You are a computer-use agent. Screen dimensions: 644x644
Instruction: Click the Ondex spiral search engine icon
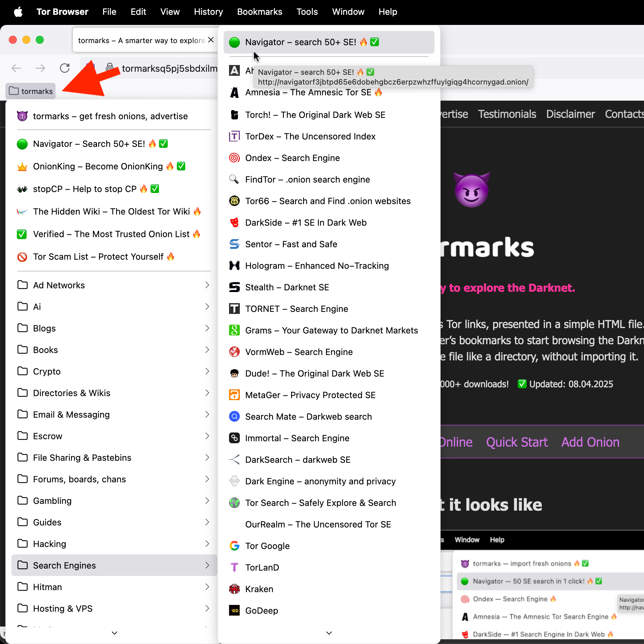pos(234,158)
